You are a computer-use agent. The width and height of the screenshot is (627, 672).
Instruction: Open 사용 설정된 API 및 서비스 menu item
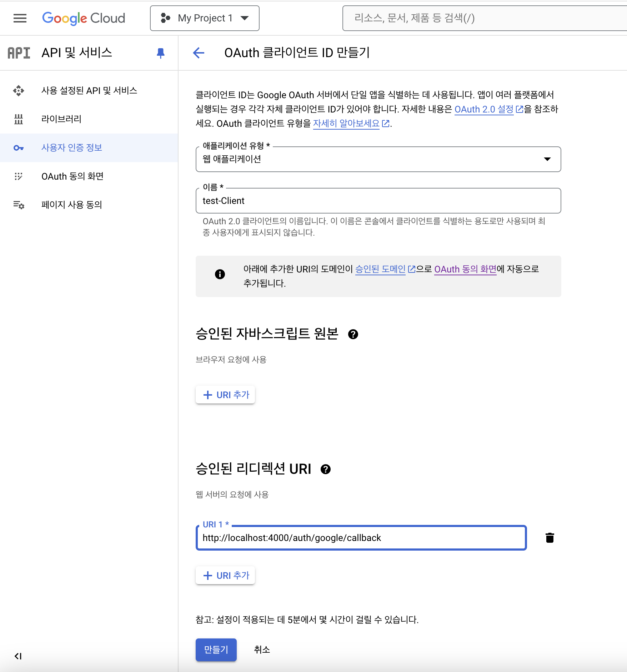click(x=89, y=91)
